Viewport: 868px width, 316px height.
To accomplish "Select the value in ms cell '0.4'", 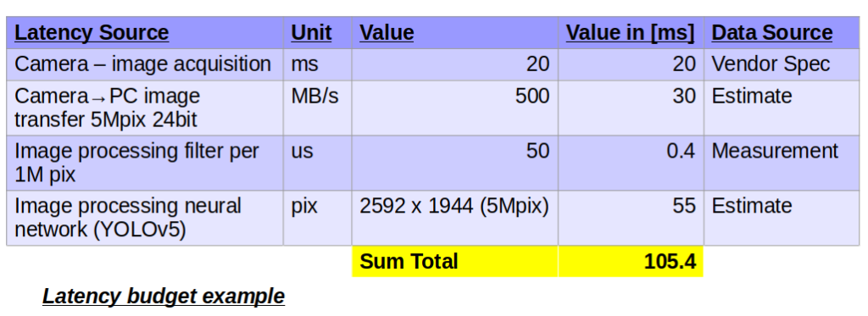I will [x=631, y=163].
